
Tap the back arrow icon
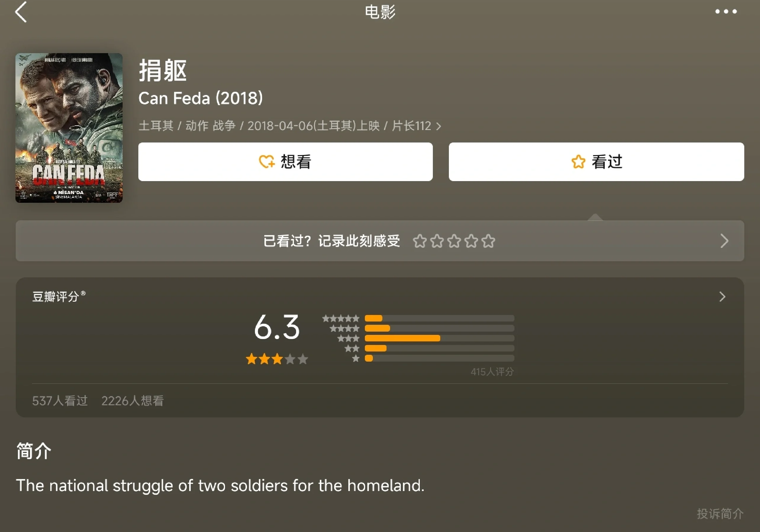pos(21,12)
